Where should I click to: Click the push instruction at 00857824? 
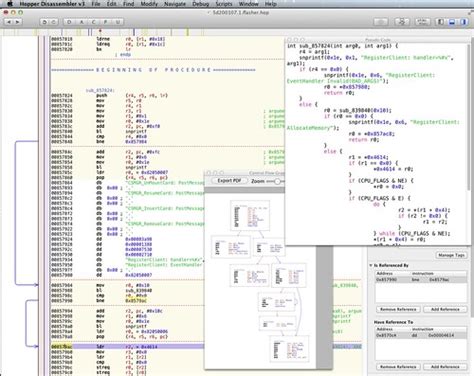(102, 95)
